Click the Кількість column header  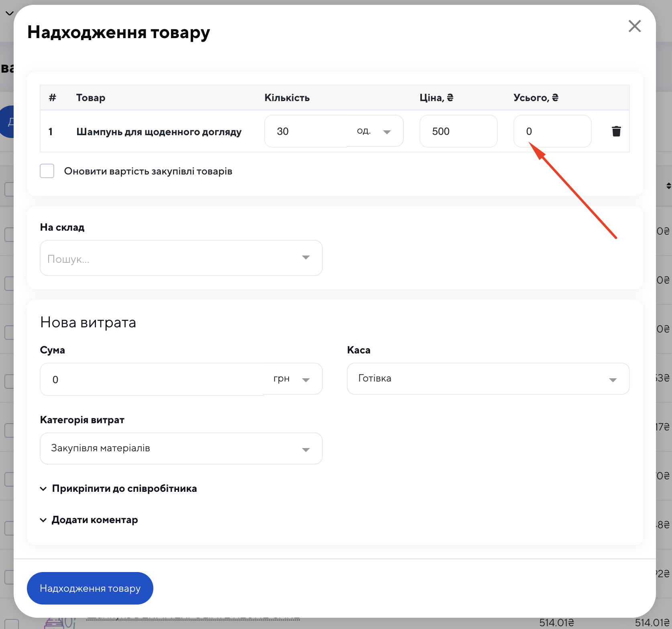pyautogui.click(x=287, y=98)
